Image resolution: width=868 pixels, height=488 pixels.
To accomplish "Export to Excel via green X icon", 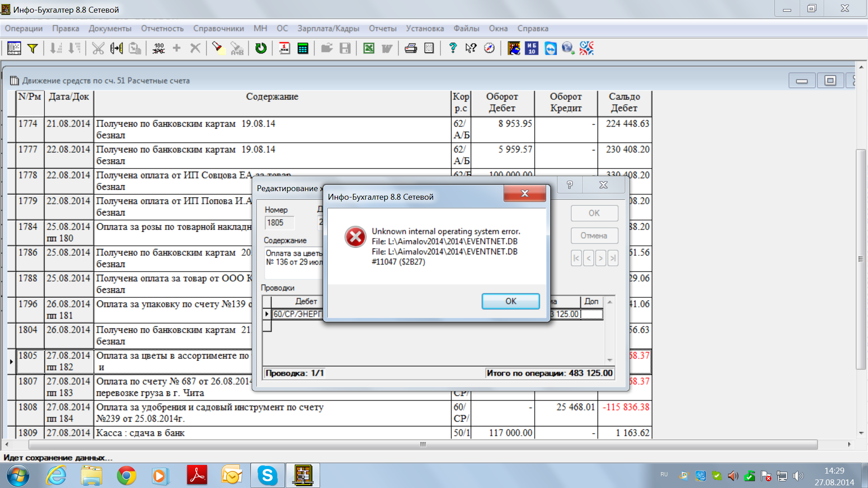I will click(x=369, y=48).
